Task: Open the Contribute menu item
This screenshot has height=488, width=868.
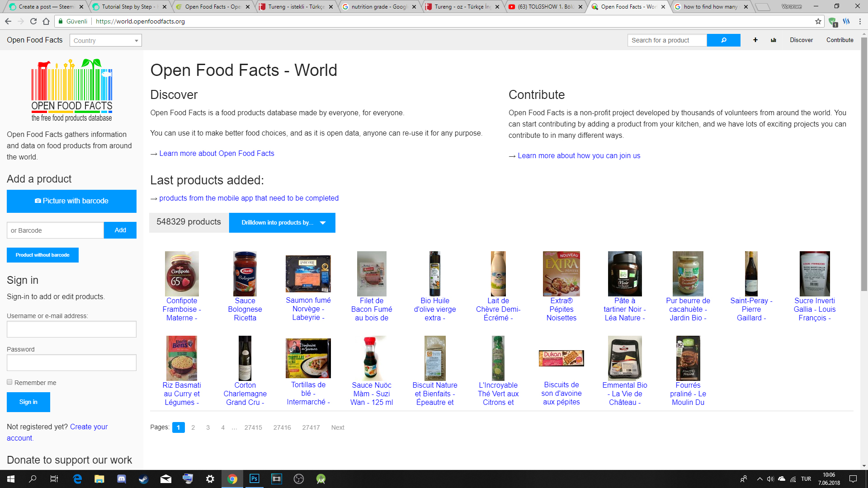Action: pos(840,40)
